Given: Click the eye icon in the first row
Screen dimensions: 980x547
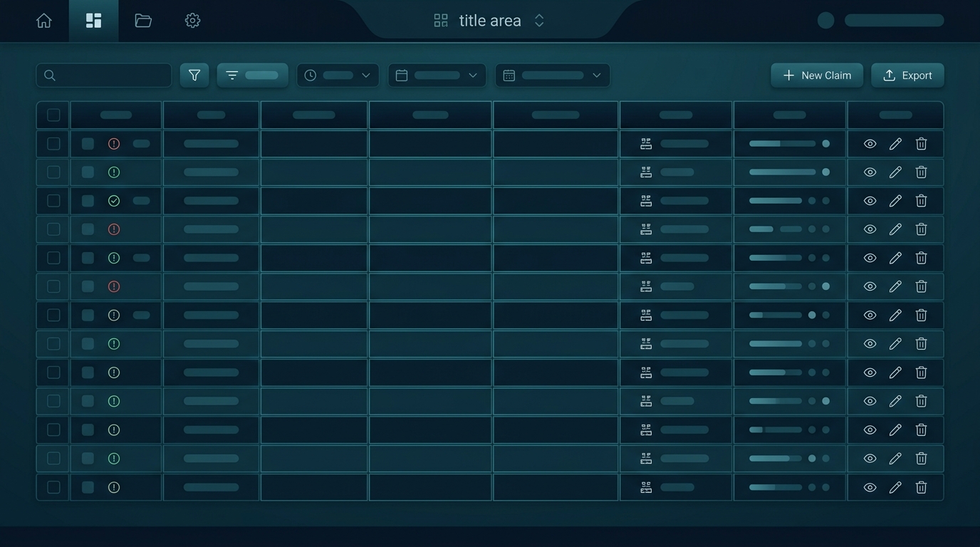Looking at the screenshot, I should (870, 144).
